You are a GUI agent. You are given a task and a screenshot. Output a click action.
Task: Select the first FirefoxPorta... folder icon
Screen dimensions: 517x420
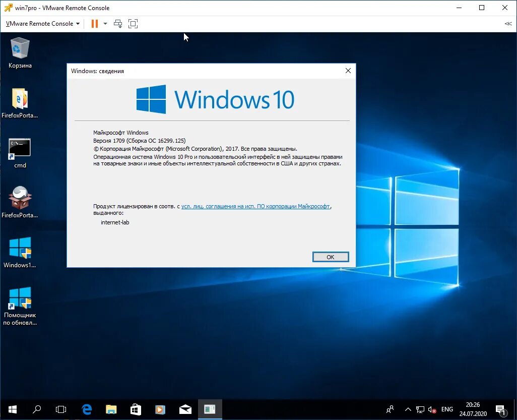tap(20, 103)
